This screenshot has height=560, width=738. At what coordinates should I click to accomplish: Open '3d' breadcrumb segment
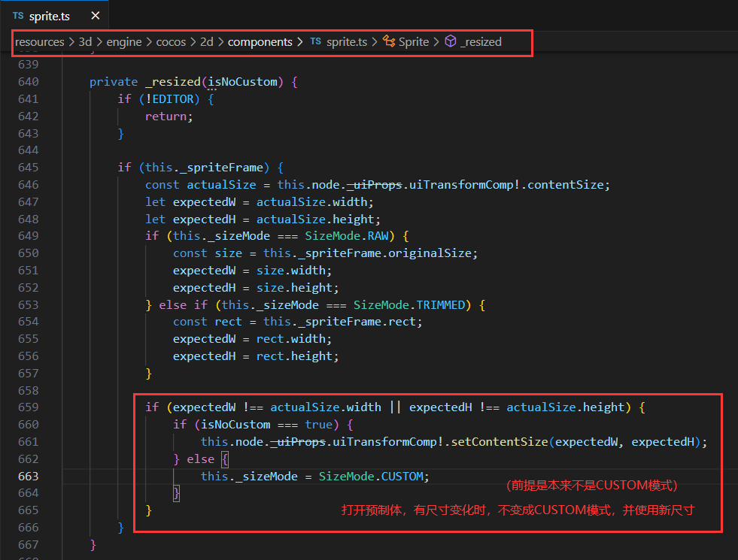[x=85, y=42]
